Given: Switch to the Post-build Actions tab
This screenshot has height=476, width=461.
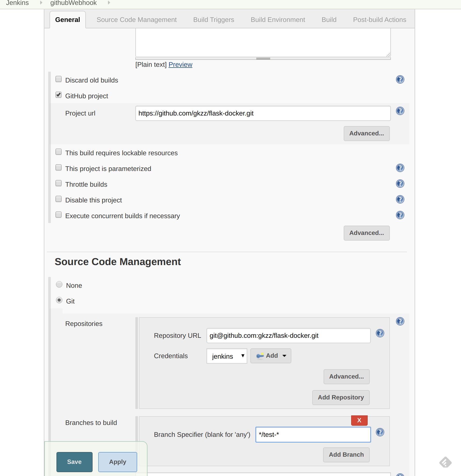Looking at the screenshot, I should pyautogui.click(x=379, y=19).
